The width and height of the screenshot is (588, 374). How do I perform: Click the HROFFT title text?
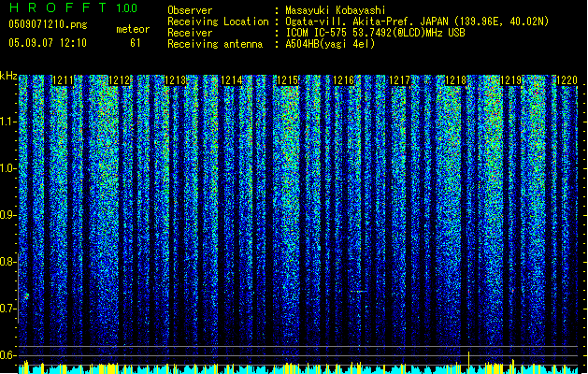point(58,7)
